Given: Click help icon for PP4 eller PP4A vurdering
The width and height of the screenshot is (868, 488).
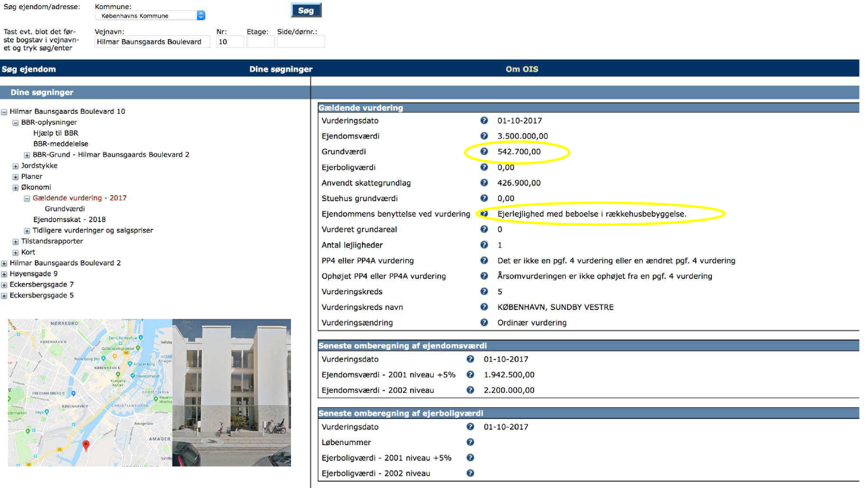Looking at the screenshot, I should click(x=484, y=260).
